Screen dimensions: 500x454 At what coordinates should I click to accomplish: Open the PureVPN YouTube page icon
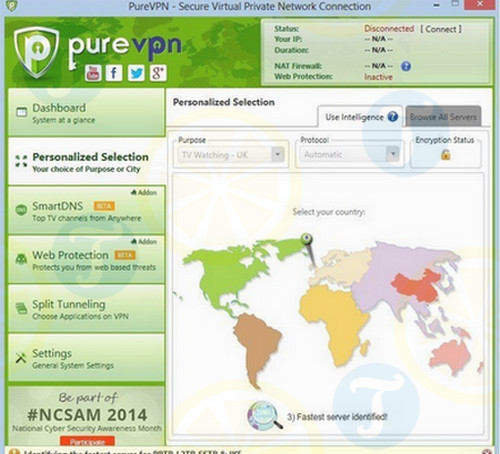pos(93,73)
